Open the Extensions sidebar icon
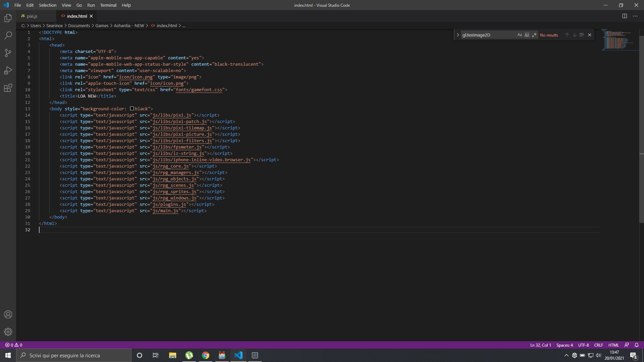The width and height of the screenshot is (644, 362). 8,88
